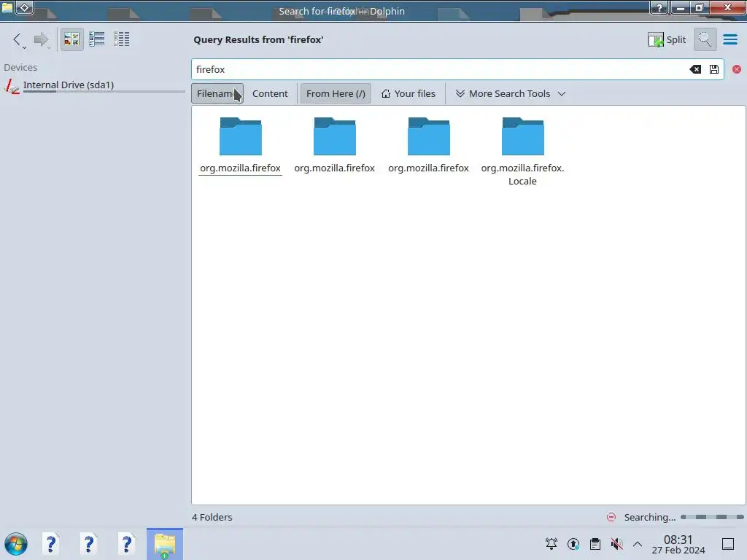Search by Content
This screenshot has width=747, height=560.
(270, 94)
